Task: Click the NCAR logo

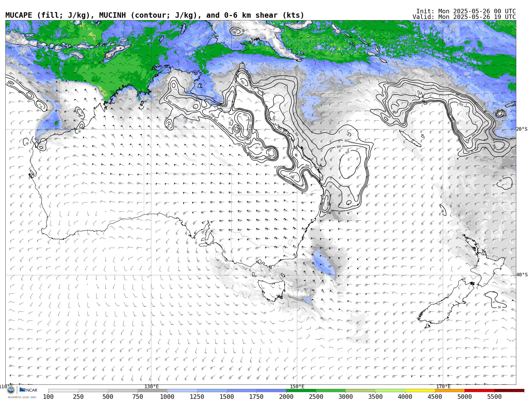Action: click(x=28, y=390)
